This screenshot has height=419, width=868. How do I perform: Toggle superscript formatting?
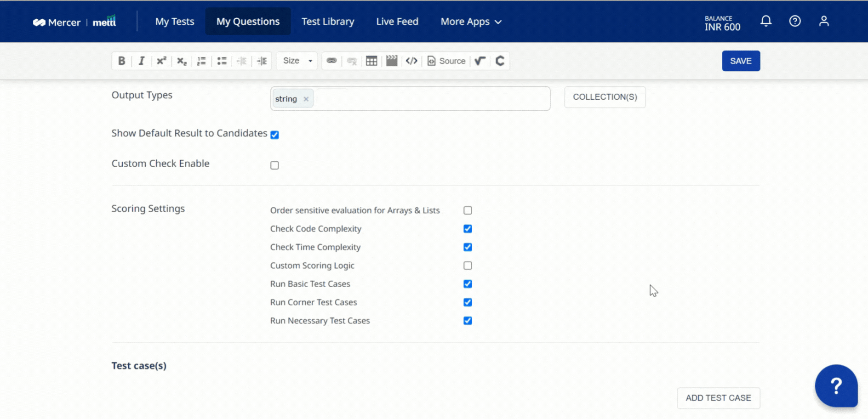point(161,61)
